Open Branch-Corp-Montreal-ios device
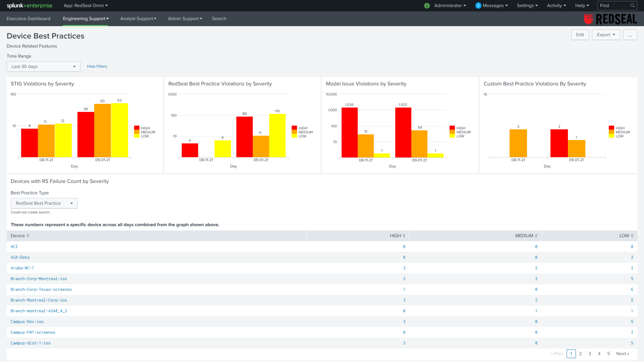Screen dimensions: 644x362 pyautogui.click(x=39, y=279)
